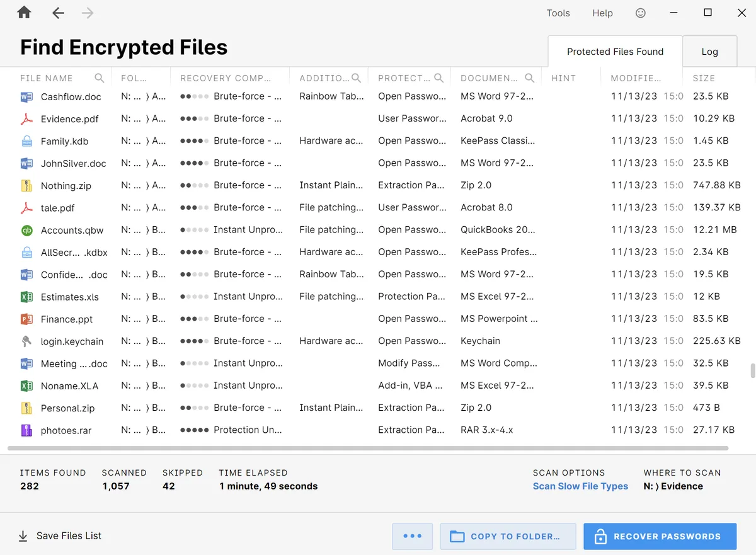This screenshot has width=756, height=555.
Task: Sort by the Hint column header
Action: (563, 78)
